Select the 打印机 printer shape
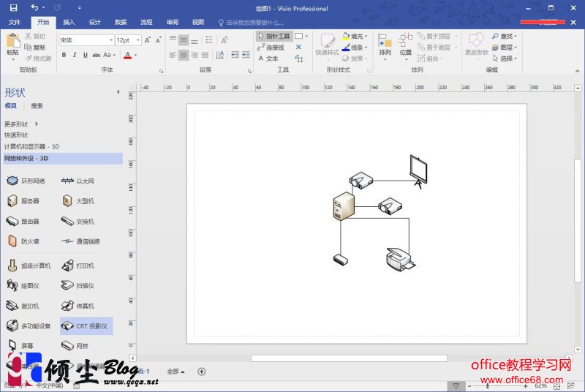Image resolution: width=585 pixels, height=392 pixels. [78, 265]
